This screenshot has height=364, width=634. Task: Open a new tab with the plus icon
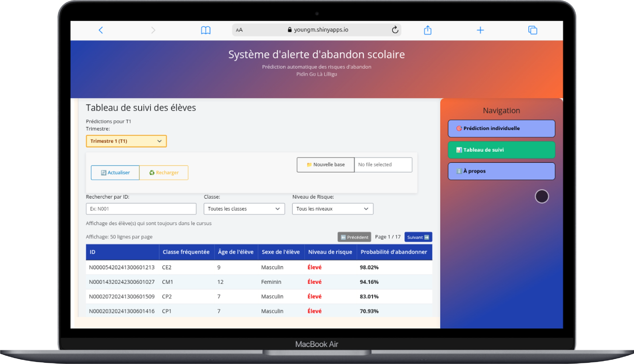pos(480,30)
